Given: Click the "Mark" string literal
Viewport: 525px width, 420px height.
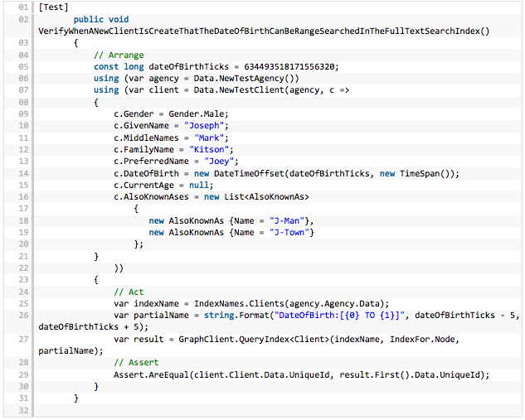Looking at the screenshot, I should [209, 138].
